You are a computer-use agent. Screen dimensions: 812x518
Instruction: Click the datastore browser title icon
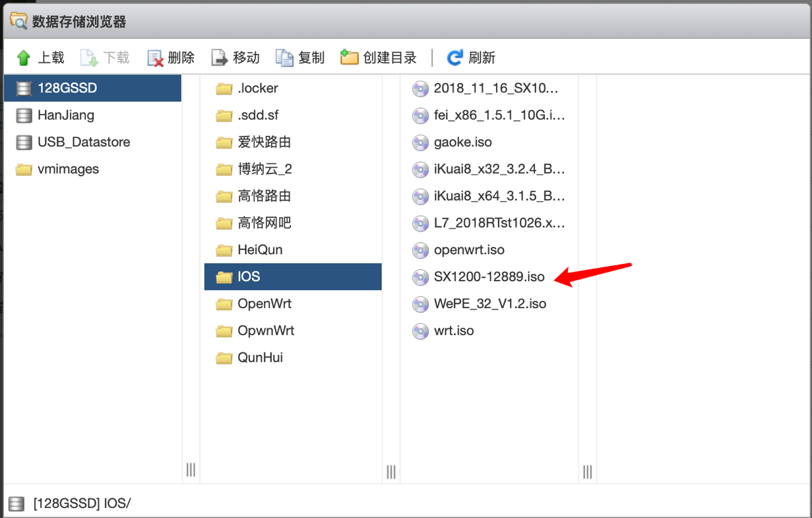point(18,21)
